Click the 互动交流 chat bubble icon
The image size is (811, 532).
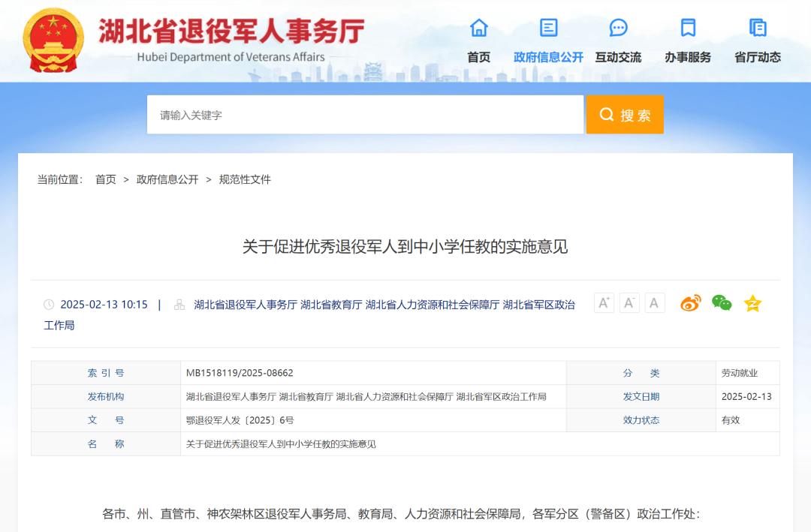[618, 29]
